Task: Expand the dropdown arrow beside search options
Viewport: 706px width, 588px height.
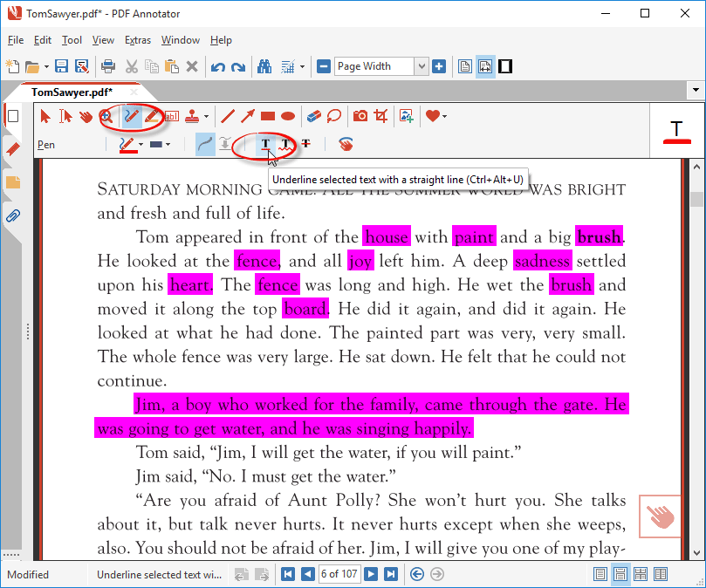Action: (x=302, y=66)
